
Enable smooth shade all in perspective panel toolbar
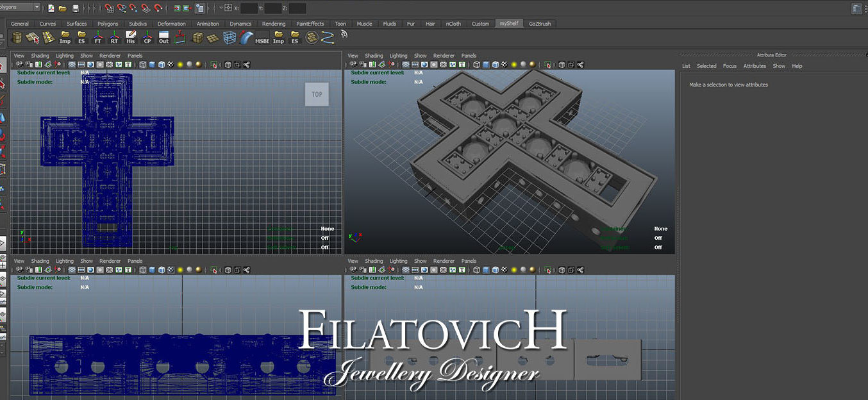[x=486, y=65]
